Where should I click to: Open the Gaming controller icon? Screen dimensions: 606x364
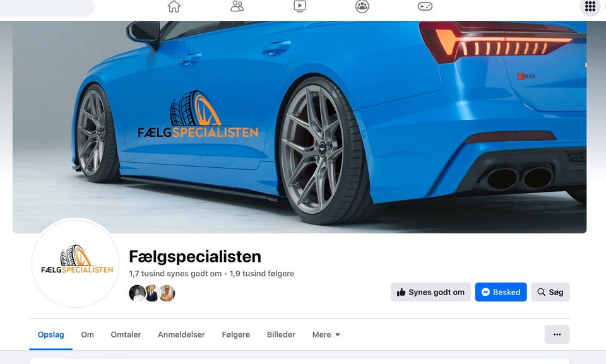pyautogui.click(x=425, y=6)
